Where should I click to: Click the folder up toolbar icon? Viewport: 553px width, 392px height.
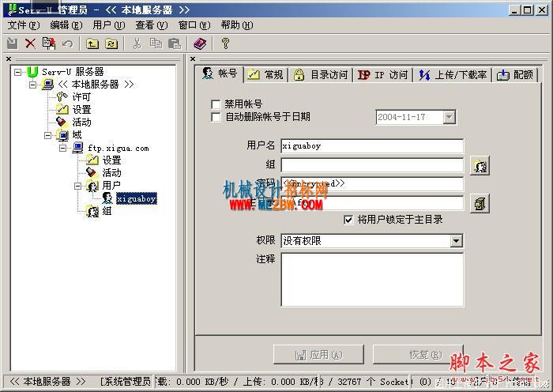(92, 43)
